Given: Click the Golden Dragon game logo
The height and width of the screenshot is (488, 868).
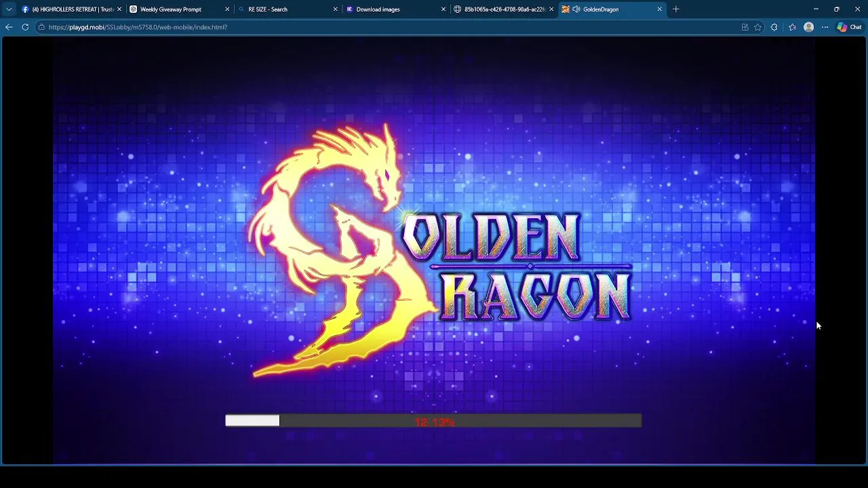Looking at the screenshot, I should (441, 251).
